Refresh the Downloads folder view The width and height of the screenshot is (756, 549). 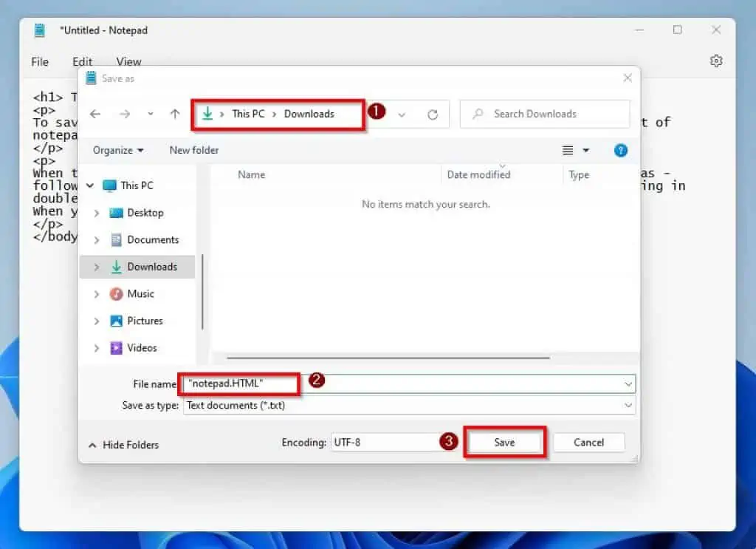click(433, 115)
